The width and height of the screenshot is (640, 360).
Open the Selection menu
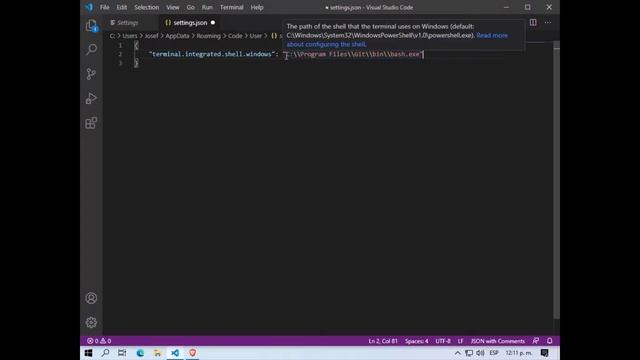tap(147, 7)
